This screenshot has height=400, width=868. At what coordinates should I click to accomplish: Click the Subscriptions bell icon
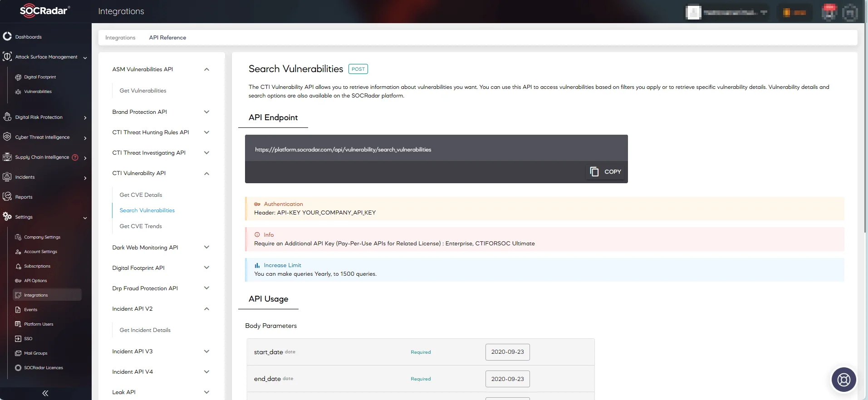point(18,266)
